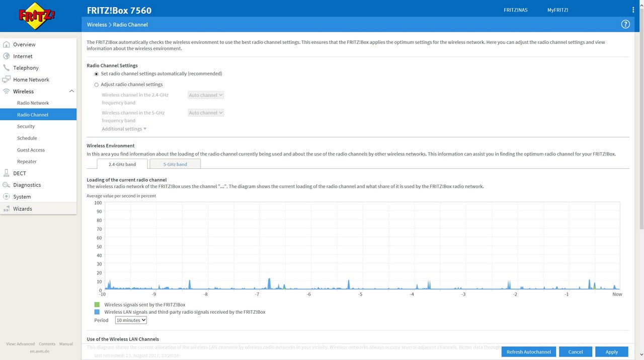Screen dimensions: 644x360
Task: Open Radio Channel submenu item
Action: point(38,115)
